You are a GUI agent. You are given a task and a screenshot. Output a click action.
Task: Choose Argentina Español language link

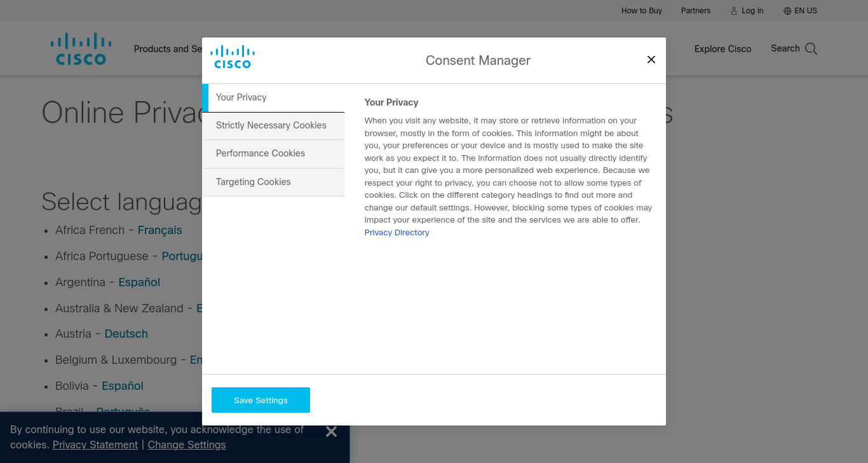point(139,282)
